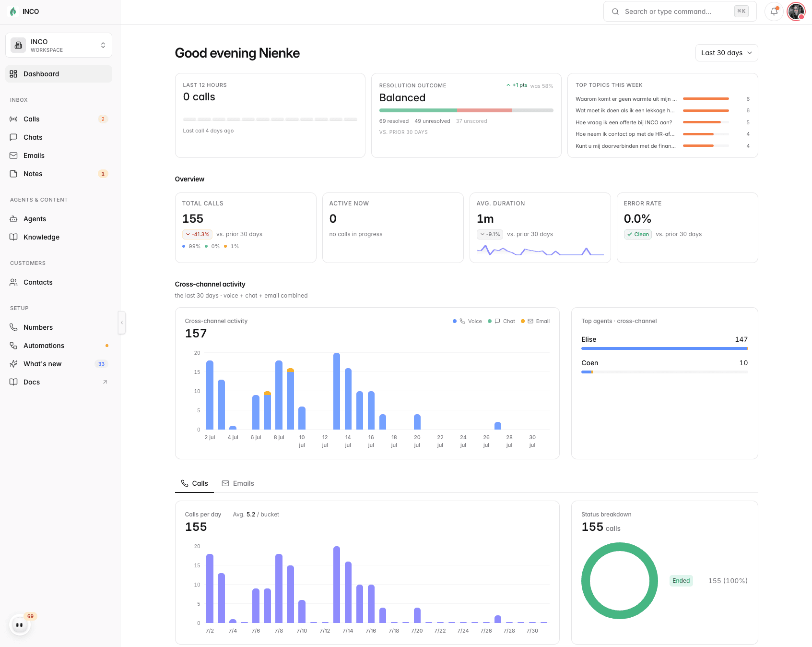Click the Coen agent row name
812x647 pixels.
point(590,363)
